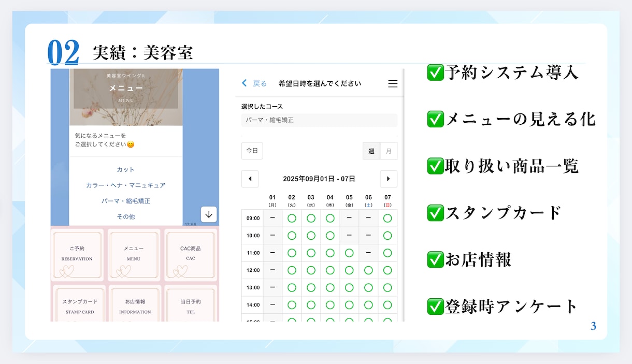Image resolution: width=632 pixels, height=364 pixels.
Task: Select the 13:00 slot on 02 (火)
Action: (292, 287)
